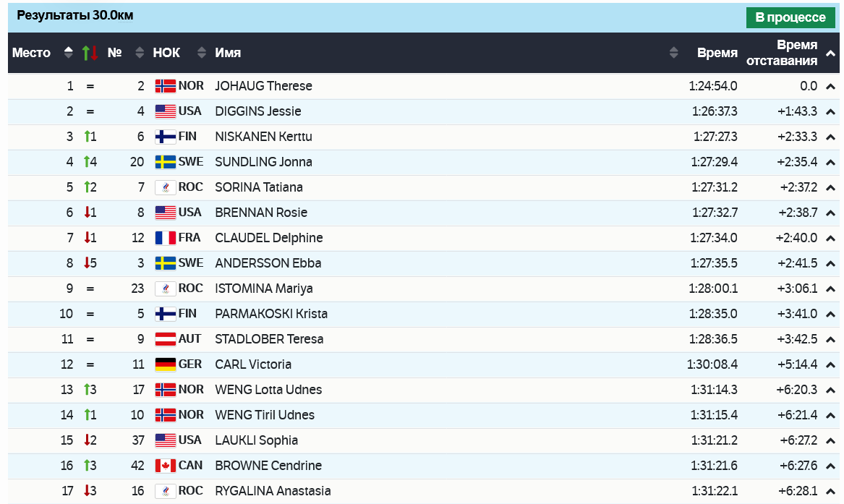
Task: Click Germany flag beside CARL Victoria
Action: tap(166, 364)
